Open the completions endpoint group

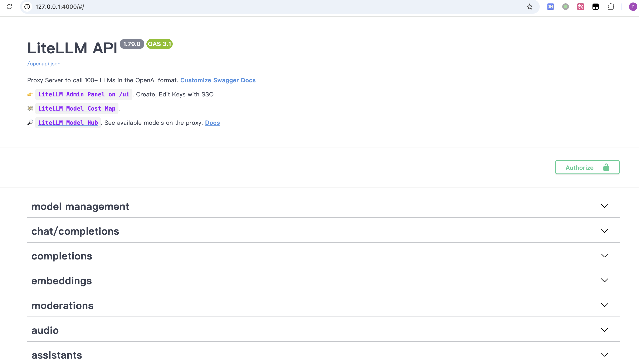tap(62, 256)
